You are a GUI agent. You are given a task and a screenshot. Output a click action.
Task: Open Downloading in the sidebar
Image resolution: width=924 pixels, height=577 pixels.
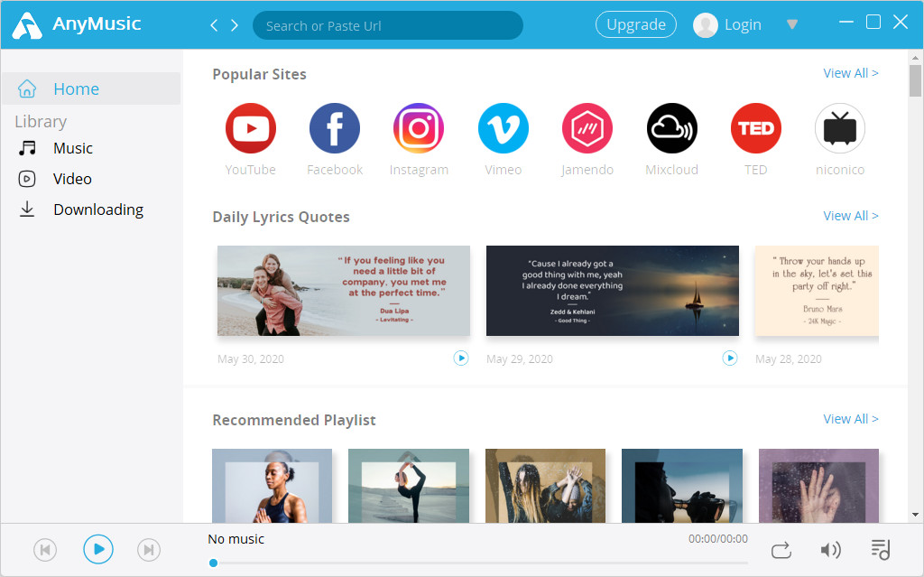click(x=98, y=209)
